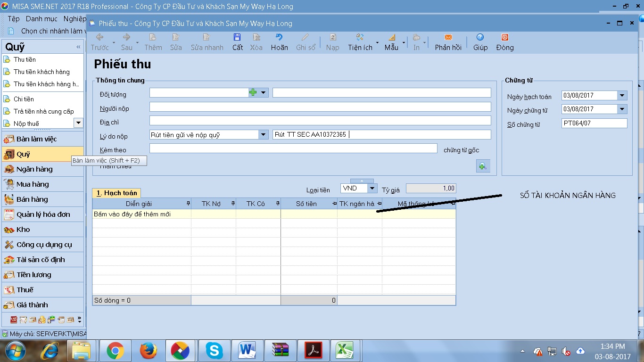Click the Cất save icon in toolbar
Screen dimensions: 644x362
(237, 38)
